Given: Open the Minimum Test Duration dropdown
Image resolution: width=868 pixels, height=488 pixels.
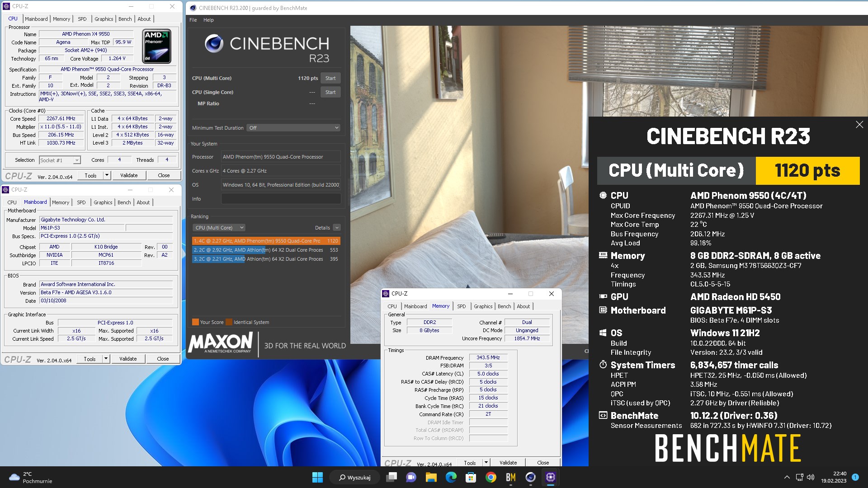Looking at the screenshot, I should pos(293,128).
